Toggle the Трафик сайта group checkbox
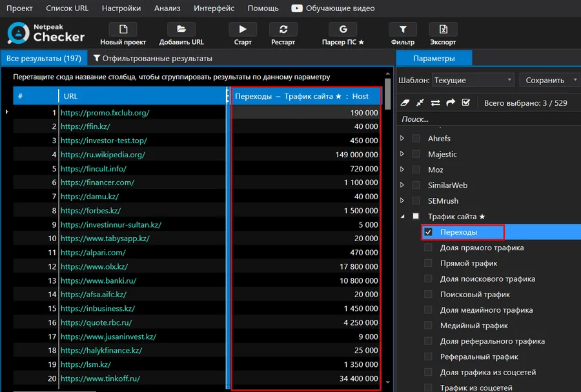The height and width of the screenshot is (392, 581). pyautogui.click(x=416, y=216)
